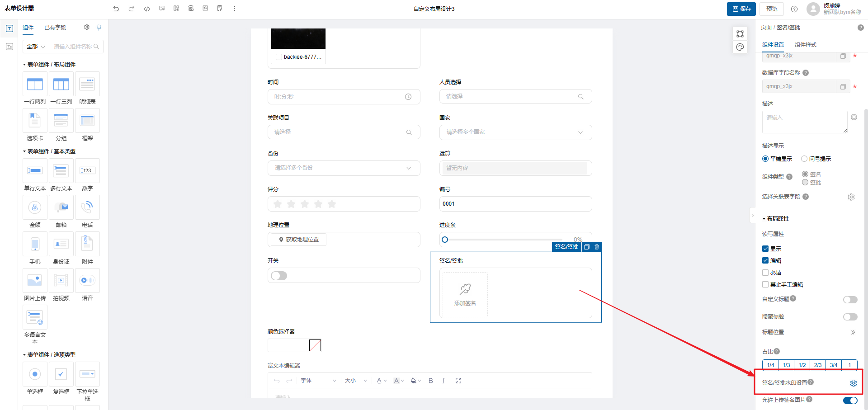This screenshot has width=868, height=410.
Task: Expand the 标题位置 option
Action: [853, 332]
